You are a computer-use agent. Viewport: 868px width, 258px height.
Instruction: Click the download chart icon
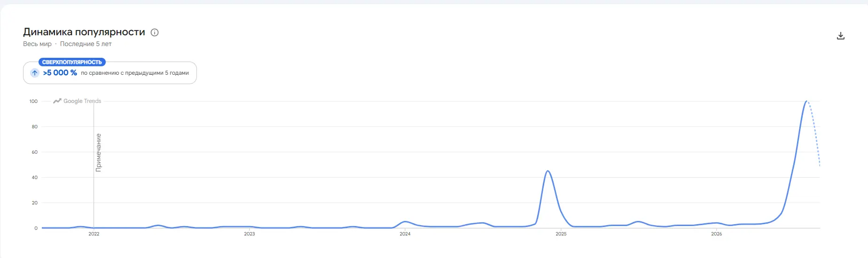click(841, 36)
